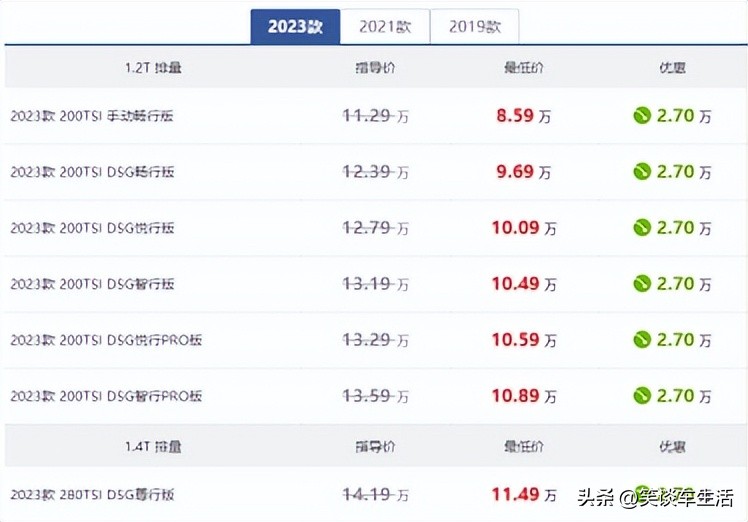Click the 指导价 column header in 1.4T section
Viewport: 748px width, 522px height.
click(x=375, y=446)
